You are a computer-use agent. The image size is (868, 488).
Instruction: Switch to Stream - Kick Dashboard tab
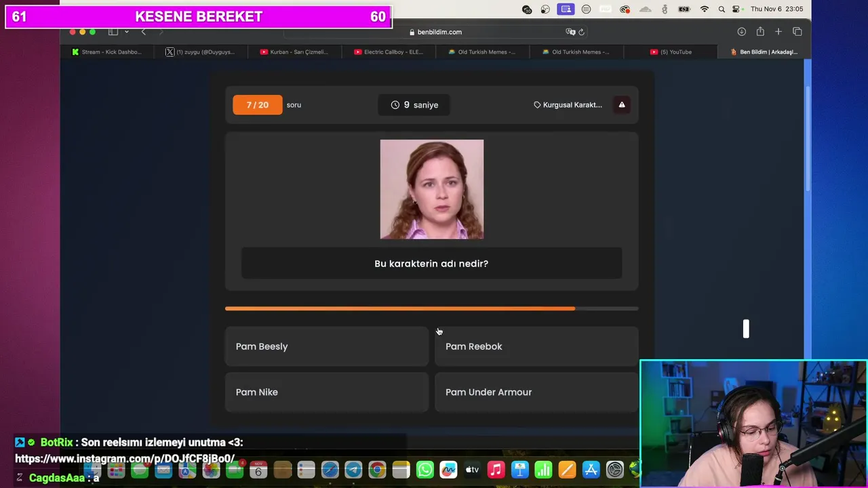click(106, 52)
